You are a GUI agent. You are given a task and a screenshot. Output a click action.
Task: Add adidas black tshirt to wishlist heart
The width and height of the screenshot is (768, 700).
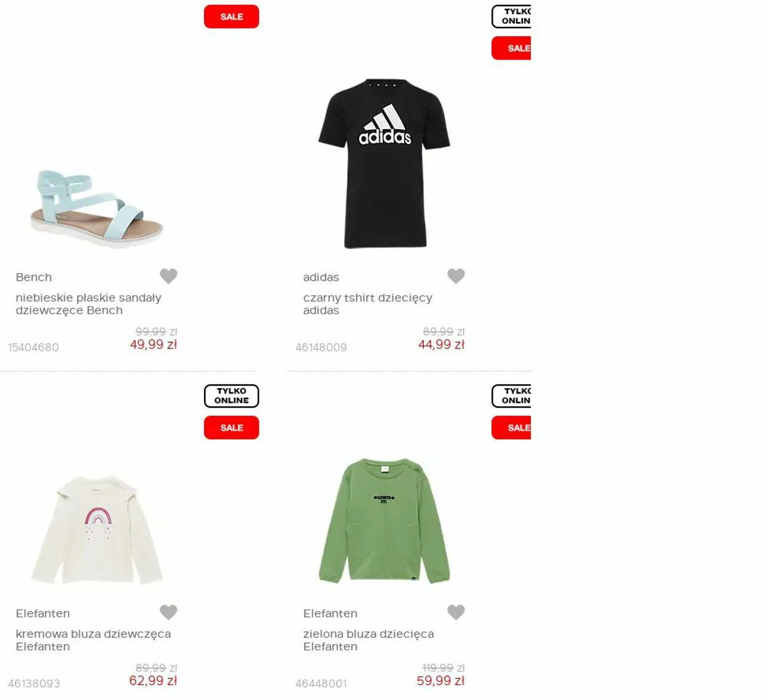point(456,276)
